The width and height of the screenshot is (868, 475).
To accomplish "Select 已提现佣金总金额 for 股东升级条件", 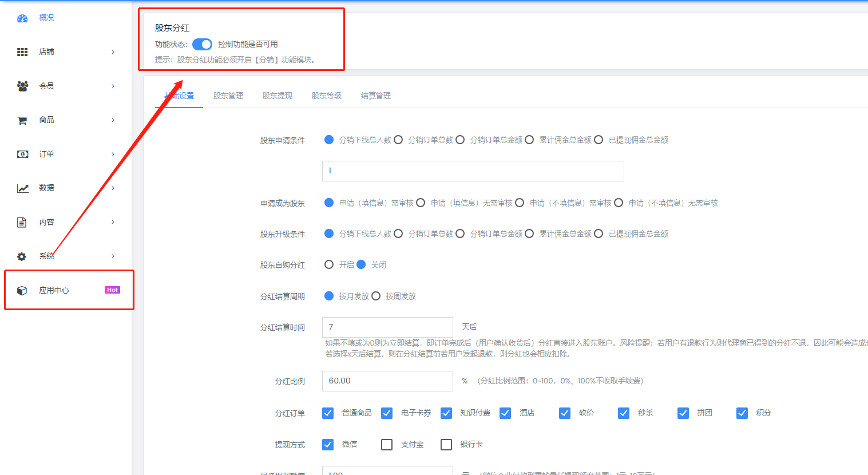I will point(599,233).
